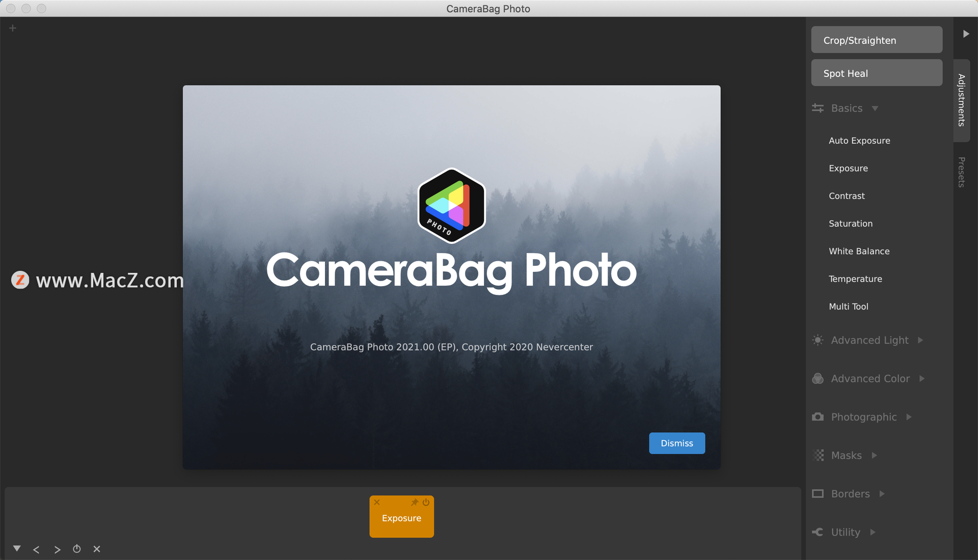978x560 pixels.
Task: Click the Masks checkerboard icon
Action: click(x=819, y=455)
